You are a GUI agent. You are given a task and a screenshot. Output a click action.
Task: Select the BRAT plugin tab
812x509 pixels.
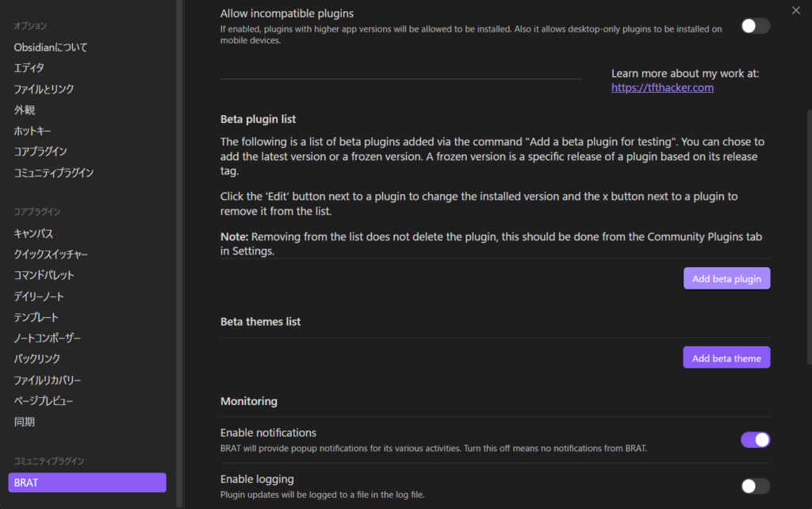[87, 482]
